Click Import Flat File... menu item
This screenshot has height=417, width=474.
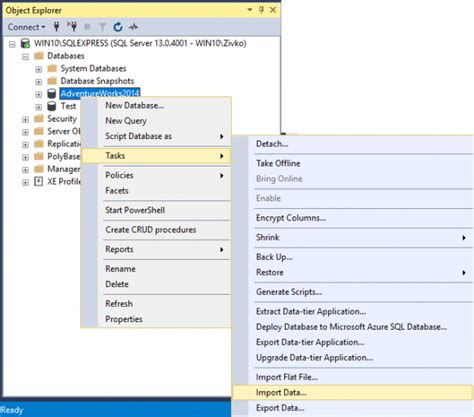click(x=353, y=377)
